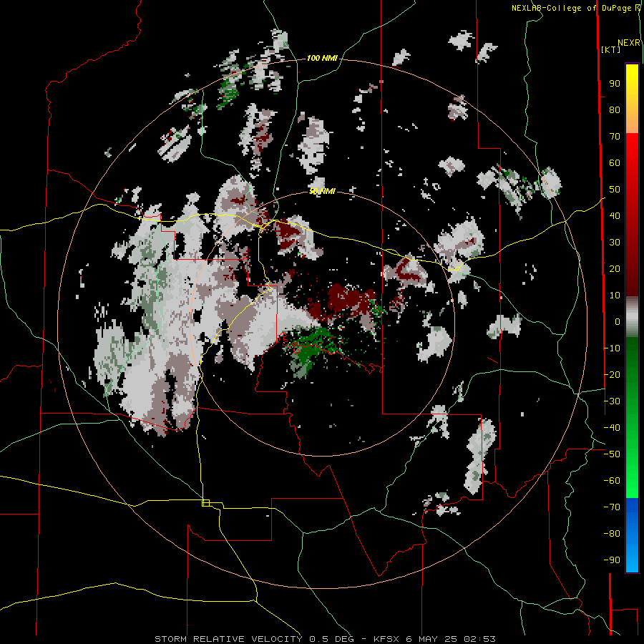The image size is (644, 644).
Task: Click the 100 NMI range ring label
Action: [322, 59]
